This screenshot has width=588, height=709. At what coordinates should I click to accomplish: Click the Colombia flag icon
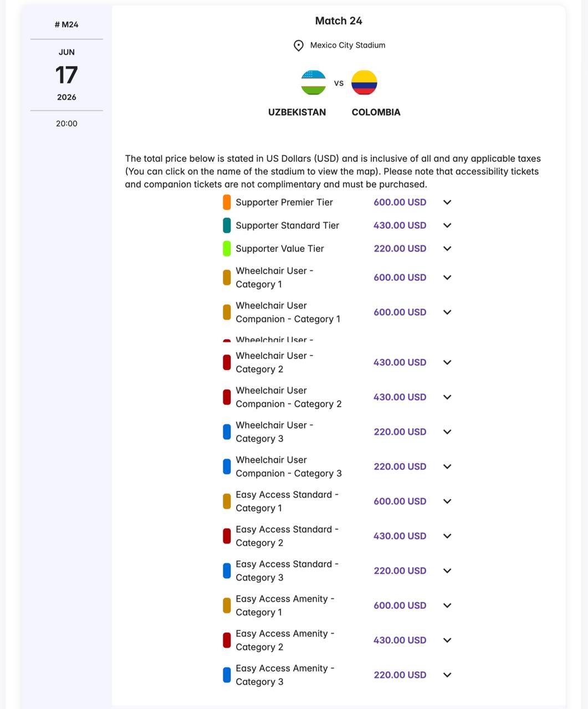[364, 83]
